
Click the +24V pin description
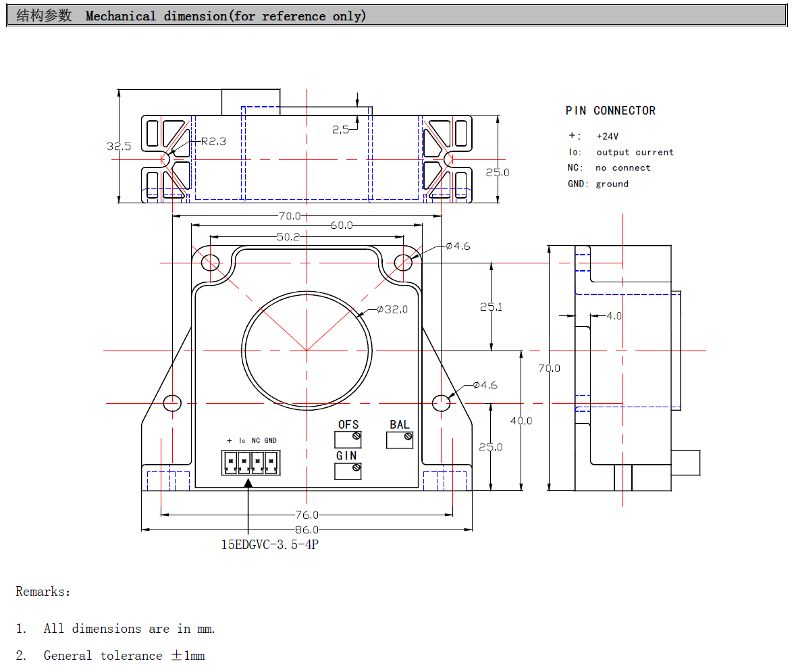[x=607, y=136]
